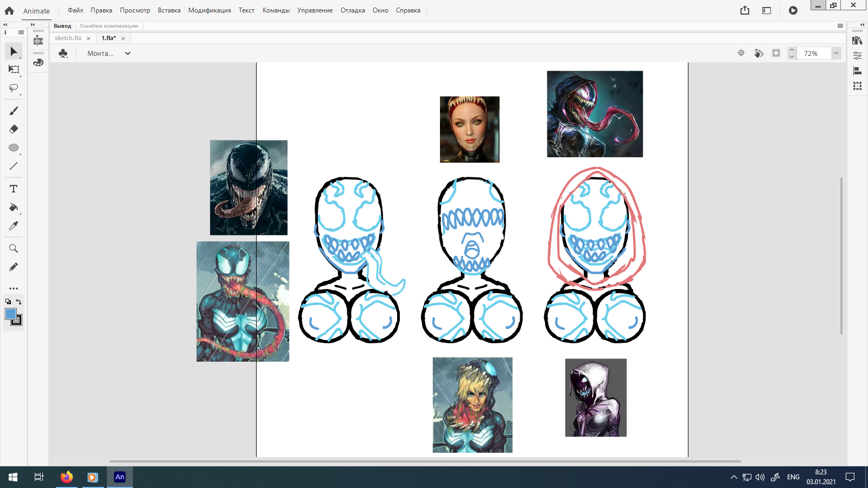Switch to the sketch.fla document tab
This screenshot has height=488, width=868.
point(68,38)
